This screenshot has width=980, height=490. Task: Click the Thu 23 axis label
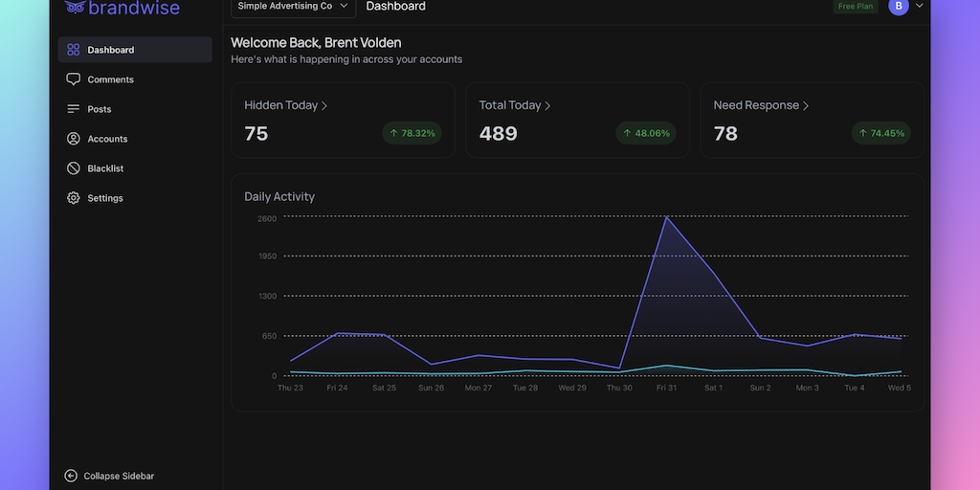(x=290, y=388)
